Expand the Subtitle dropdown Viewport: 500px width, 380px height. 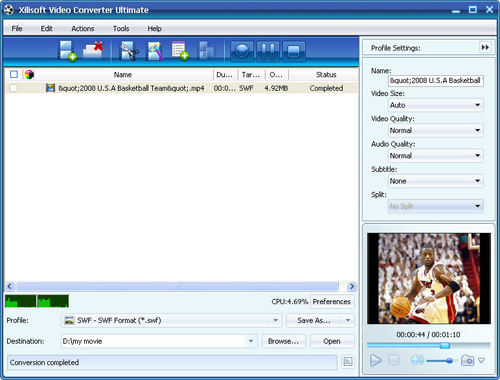(477, 181)
